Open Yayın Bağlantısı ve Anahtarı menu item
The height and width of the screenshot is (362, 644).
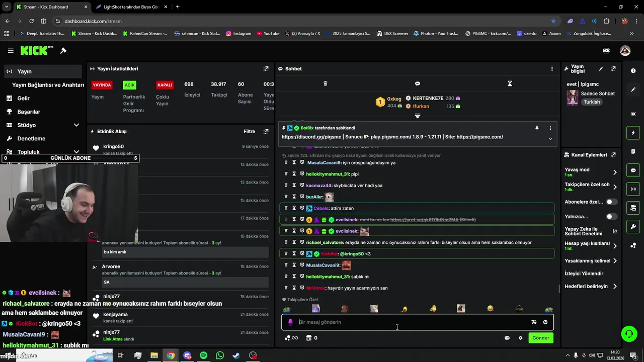tap(48, 85)
